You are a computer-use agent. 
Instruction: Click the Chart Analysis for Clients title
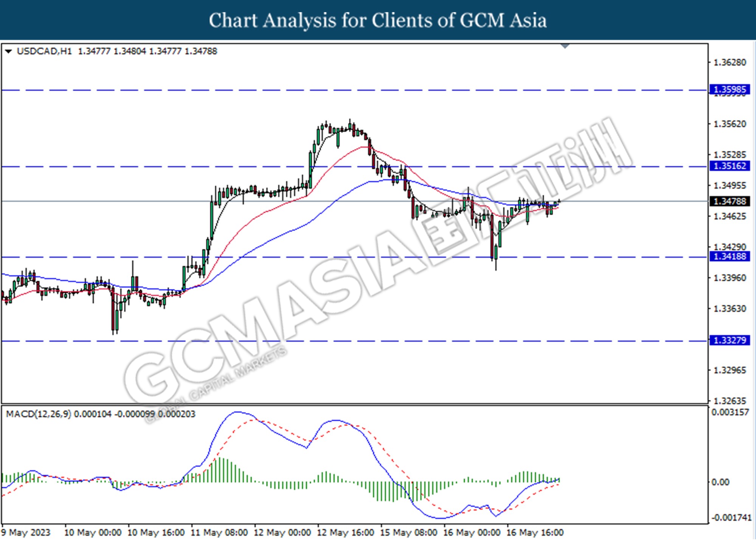point(378,20)
